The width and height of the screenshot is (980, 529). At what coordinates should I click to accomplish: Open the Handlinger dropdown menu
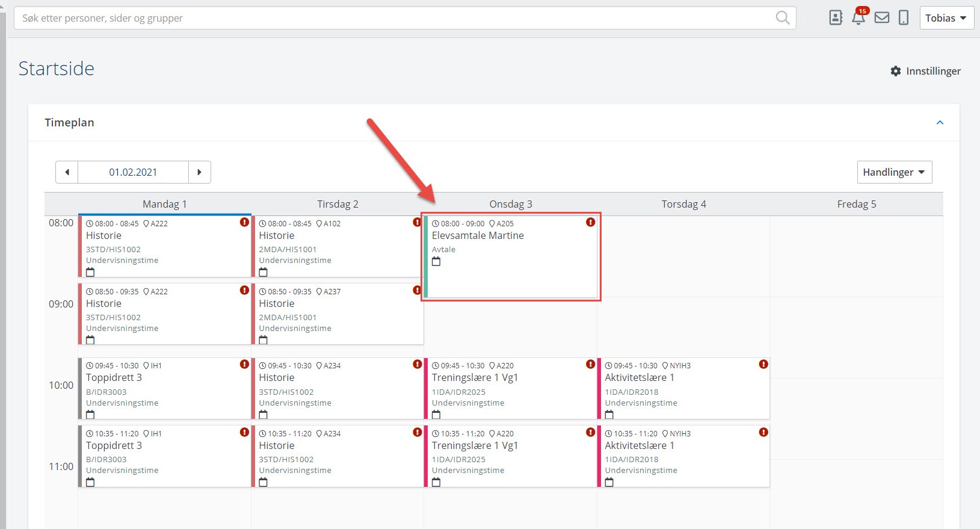[x=894, y=172]
